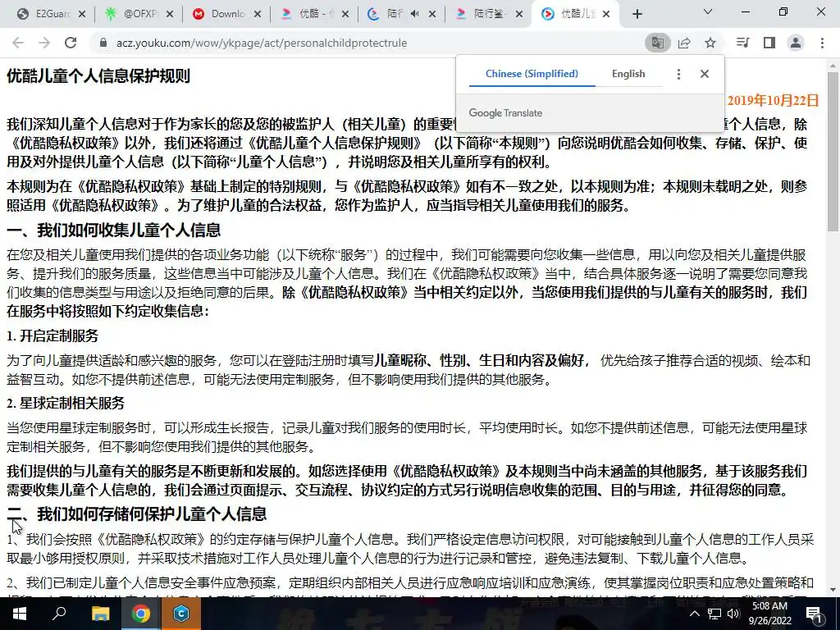
Task: Open the Chrome profile avatar
Action: tap(796, 43)
